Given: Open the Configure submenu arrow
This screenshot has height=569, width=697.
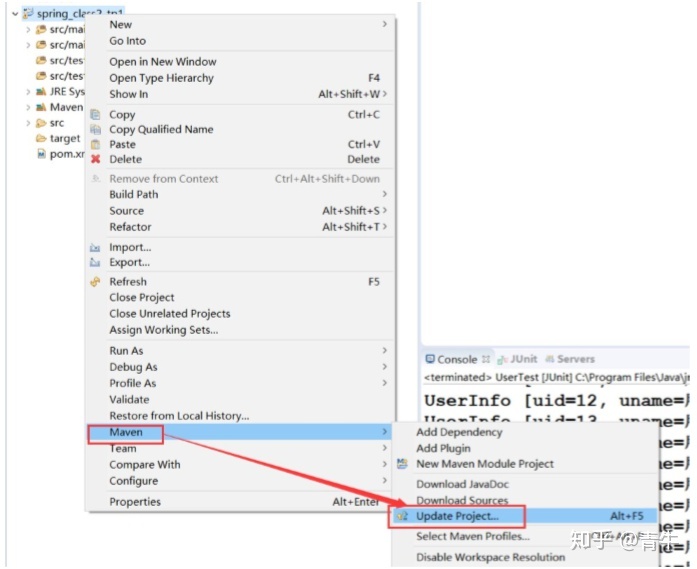Looking at the screenshot, I should click(x=385, y=481).
